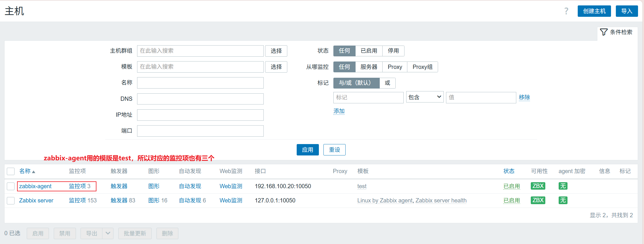Set 状态 filter to 停用
644x244 pixels.
click(393, 51)
